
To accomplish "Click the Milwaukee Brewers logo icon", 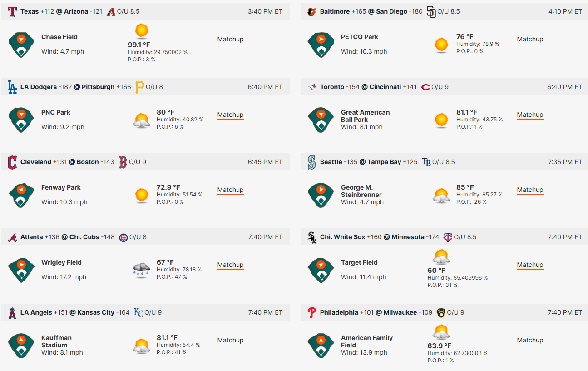I will [441, 312].
